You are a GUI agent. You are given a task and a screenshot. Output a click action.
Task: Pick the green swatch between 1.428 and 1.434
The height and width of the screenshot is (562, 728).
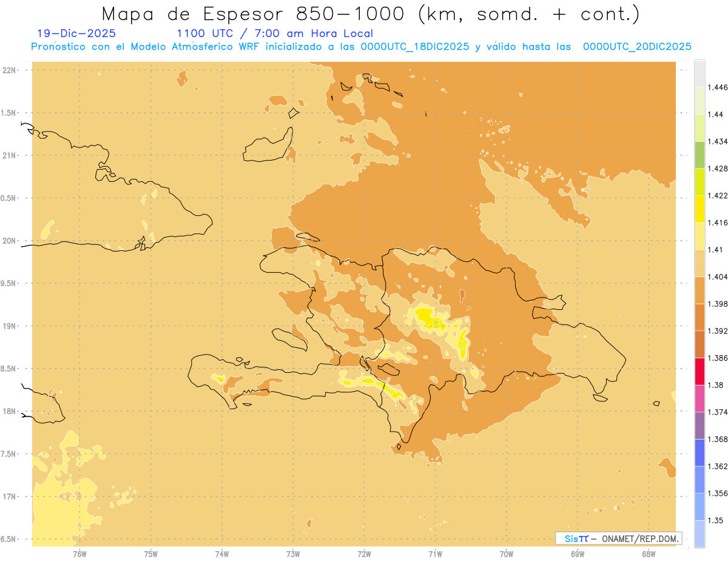tap(699, 155)
